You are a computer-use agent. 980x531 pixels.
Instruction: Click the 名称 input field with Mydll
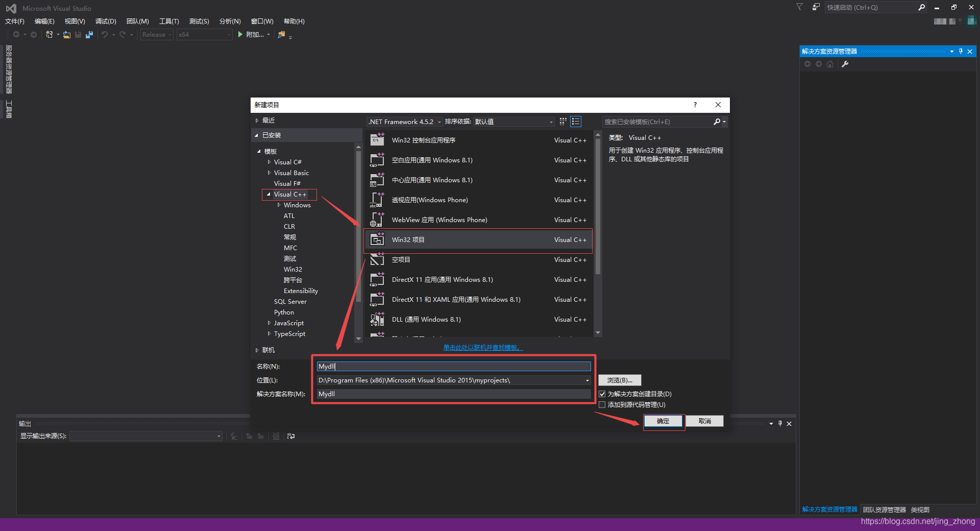pos(454,366)
